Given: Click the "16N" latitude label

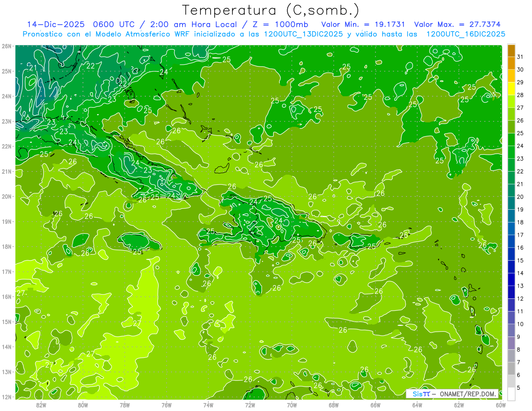Looking at the screenshot, I should click(x=7, y=297).
